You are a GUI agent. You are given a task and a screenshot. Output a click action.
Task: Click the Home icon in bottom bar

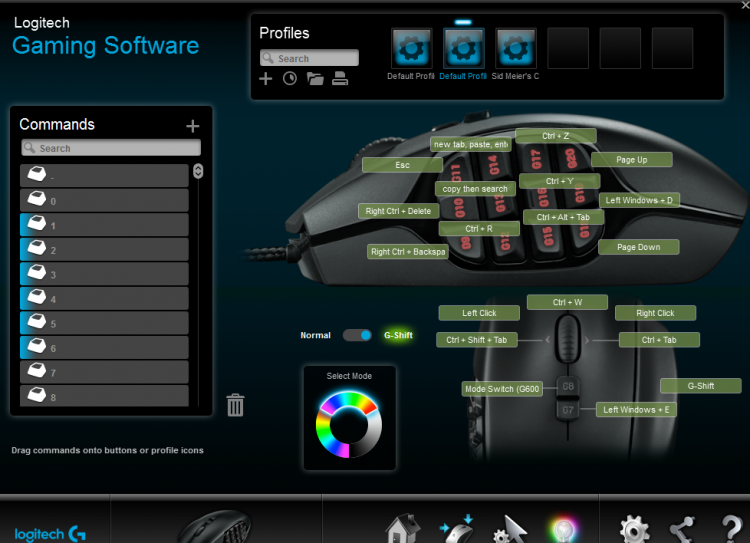pyautogui.click(x=401, y=527)
